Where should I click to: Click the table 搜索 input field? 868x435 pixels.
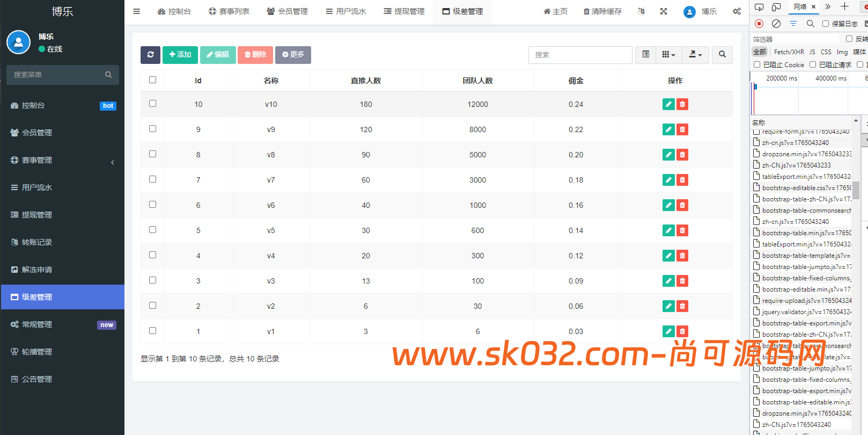click(580, 55)
